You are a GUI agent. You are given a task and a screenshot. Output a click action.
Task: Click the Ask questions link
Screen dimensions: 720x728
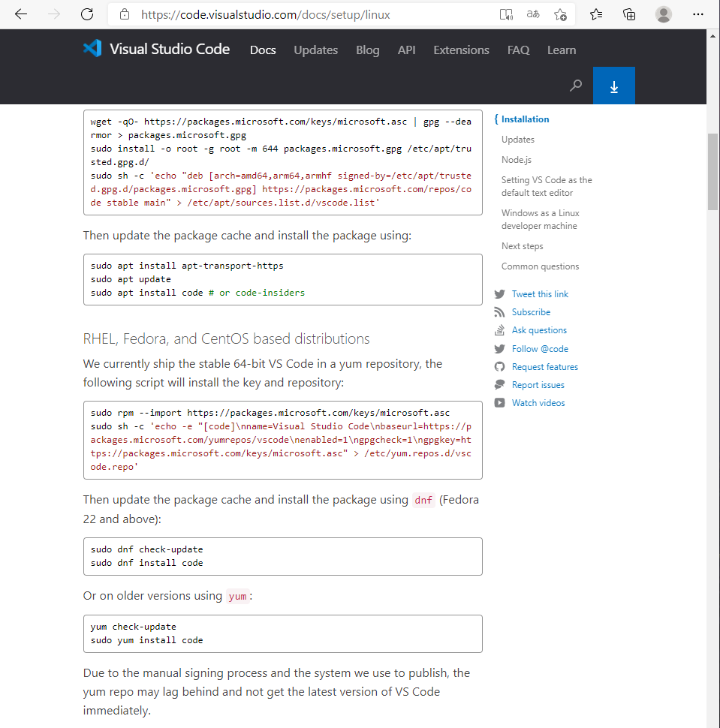tap(539, 330)
